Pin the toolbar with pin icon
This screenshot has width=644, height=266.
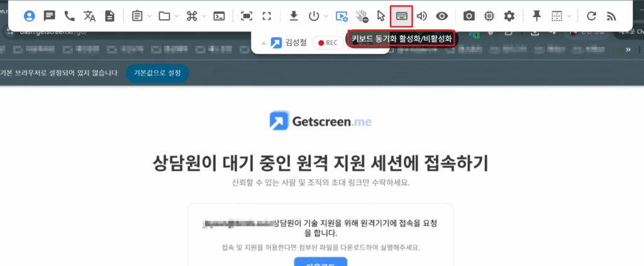pos(536,16)
